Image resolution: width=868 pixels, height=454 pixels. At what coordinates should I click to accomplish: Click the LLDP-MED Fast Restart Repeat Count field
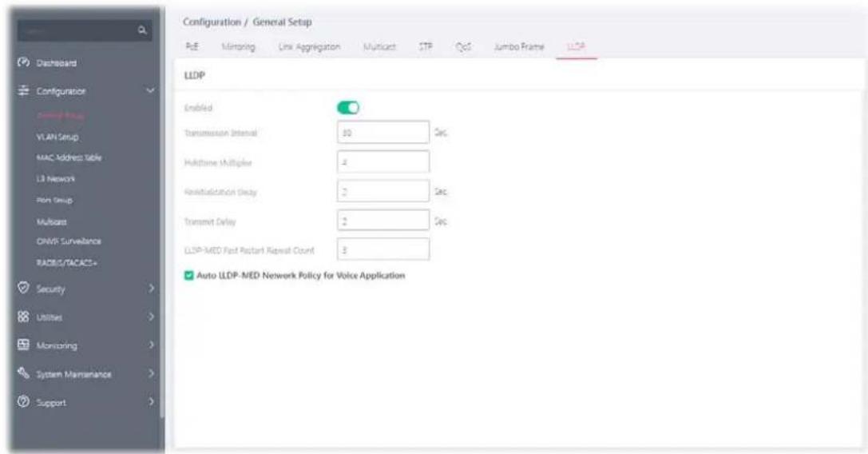point(383,249)
